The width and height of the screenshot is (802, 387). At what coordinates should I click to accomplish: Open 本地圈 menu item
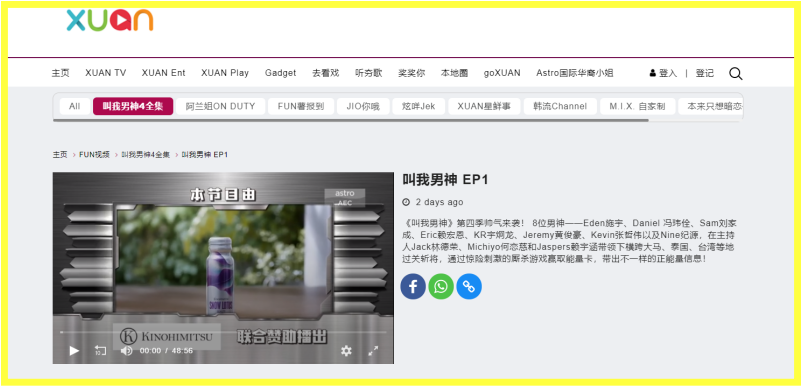[455, 73]
